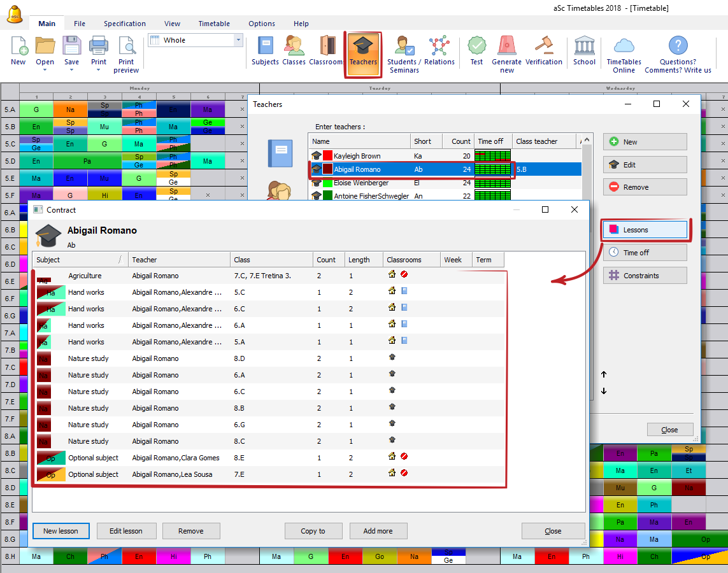
Task: Expand the Print dropdown arrow
Action: pos(99,70)
